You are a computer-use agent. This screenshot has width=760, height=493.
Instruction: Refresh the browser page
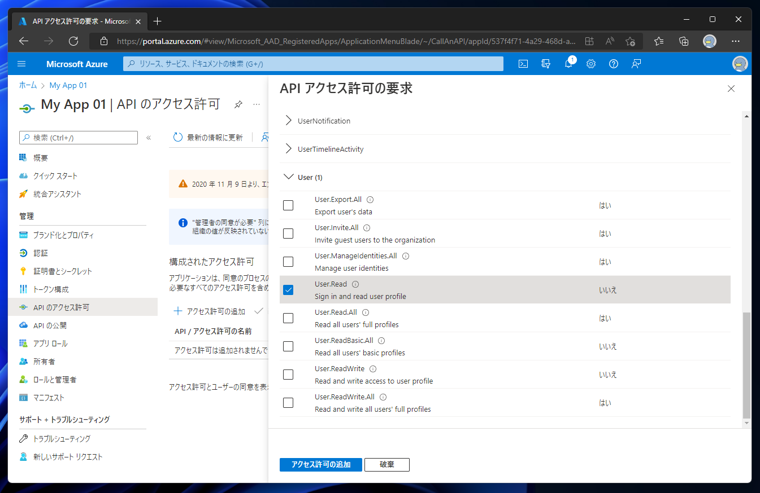(73, 41)
